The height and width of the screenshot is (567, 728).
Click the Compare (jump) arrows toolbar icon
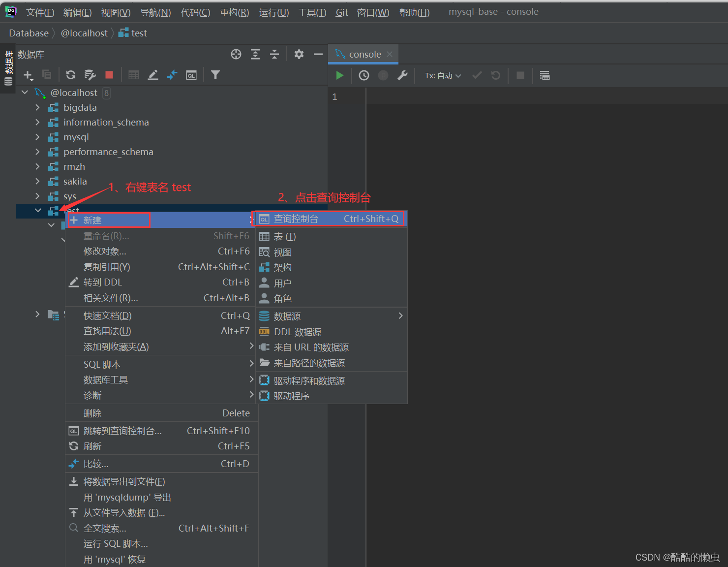[x=172, y=75]
